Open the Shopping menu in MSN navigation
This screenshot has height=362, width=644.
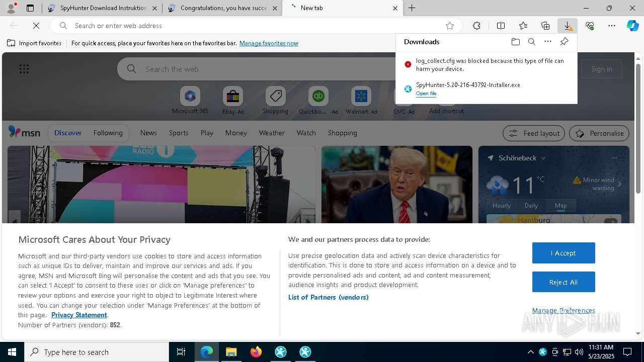[x=342, y=133]
